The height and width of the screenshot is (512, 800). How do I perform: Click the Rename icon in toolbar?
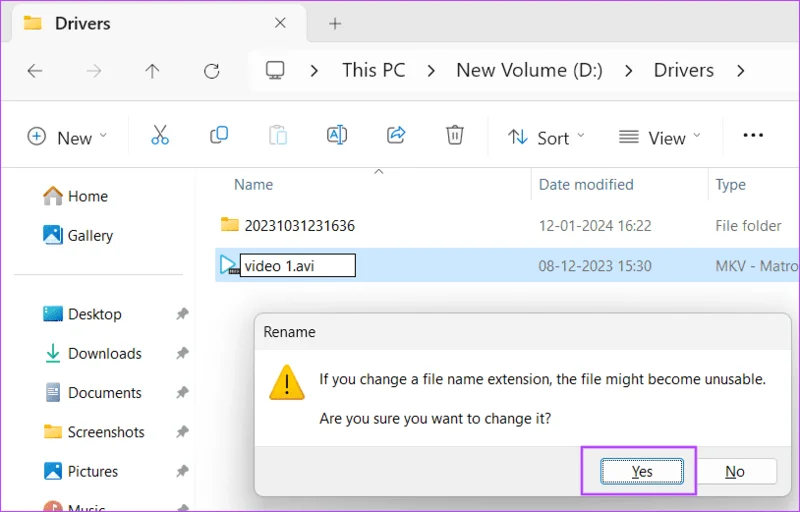[337, 135]
